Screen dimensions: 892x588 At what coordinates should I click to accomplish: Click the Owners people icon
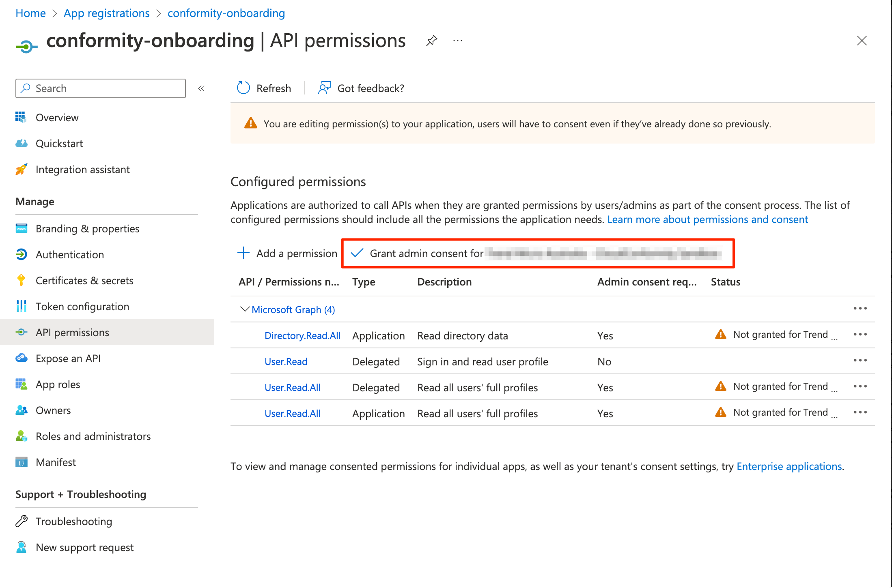click(21, 410)
